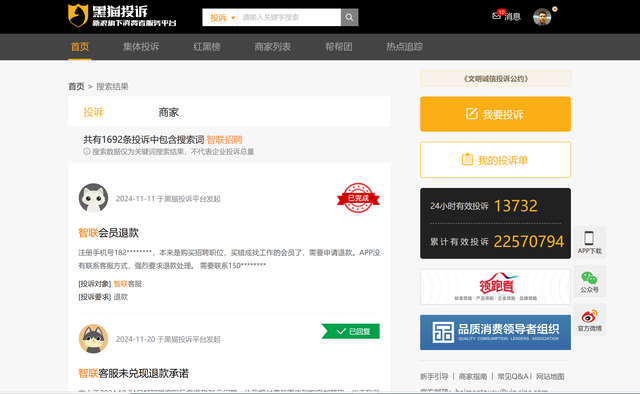
Task: Click the 智联客服 complaint target link
Action: point(128,284)
